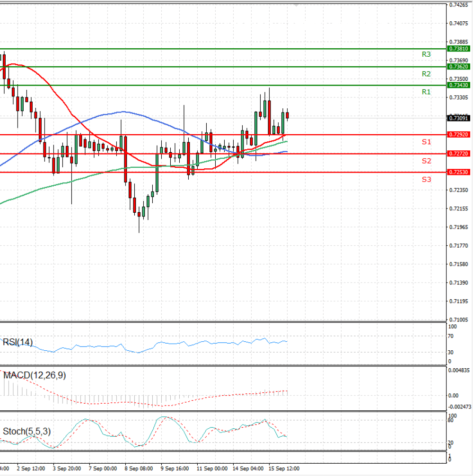
Task: Click the 0.71195 price axis value
Action: pos(458,301)
